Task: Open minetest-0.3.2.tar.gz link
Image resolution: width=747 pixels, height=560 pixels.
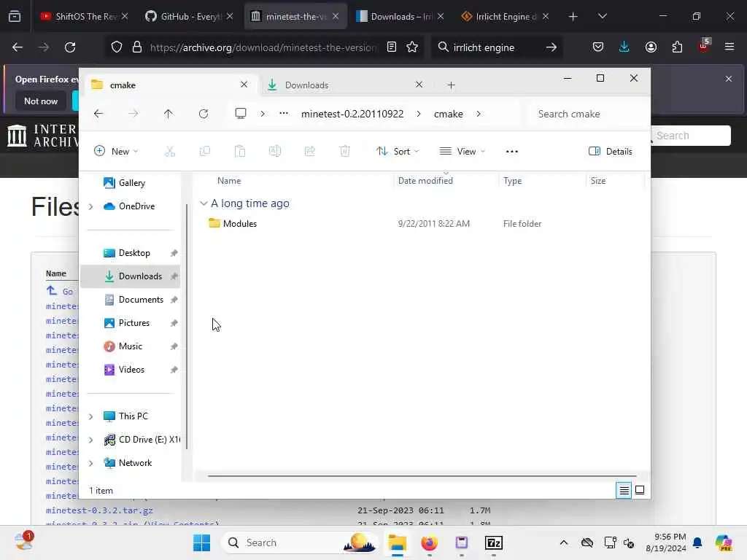Action: (99, 510)
